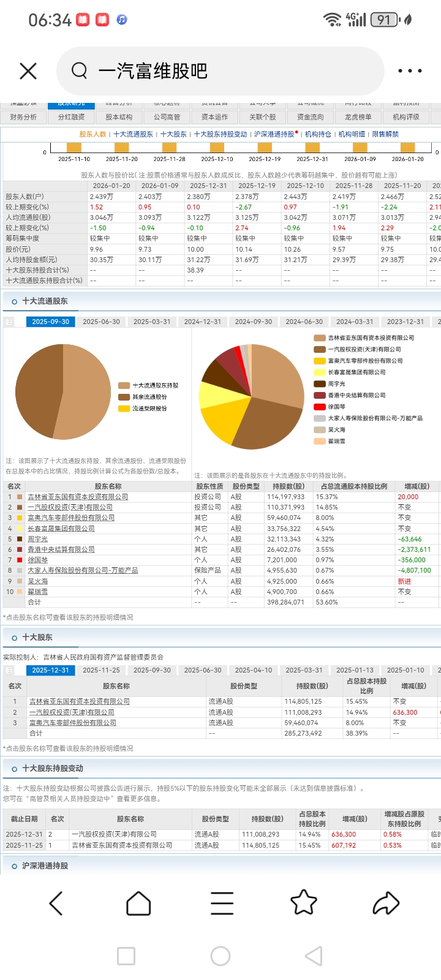Click 流通受限股份 legend color swatch
The image size is (441, 980).
[124, 409]
